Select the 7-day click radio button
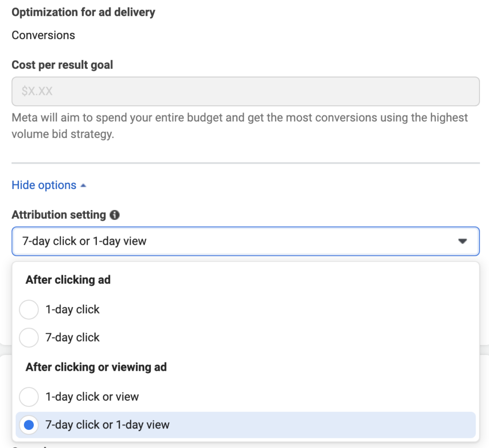The image size is (489, 448). (x=29, y=338)
